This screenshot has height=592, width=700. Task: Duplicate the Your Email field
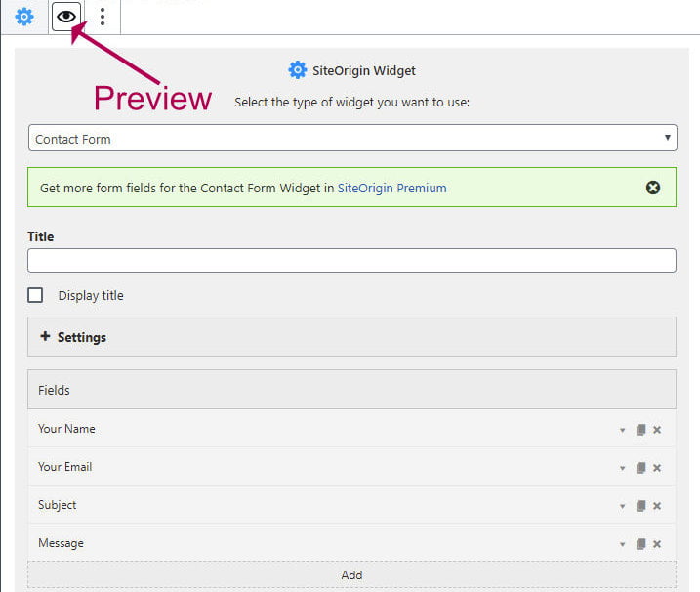pos(640,468)
